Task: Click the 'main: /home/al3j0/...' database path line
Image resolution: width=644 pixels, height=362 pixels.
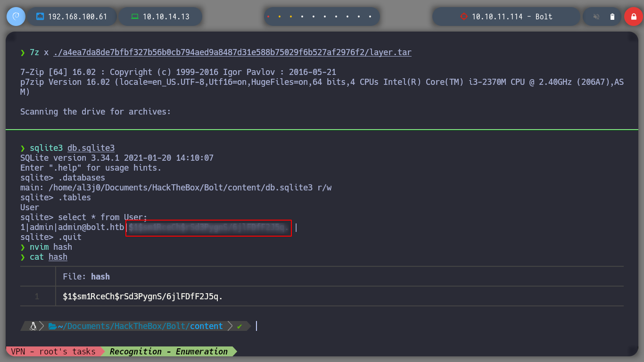Action: point(176,188)
